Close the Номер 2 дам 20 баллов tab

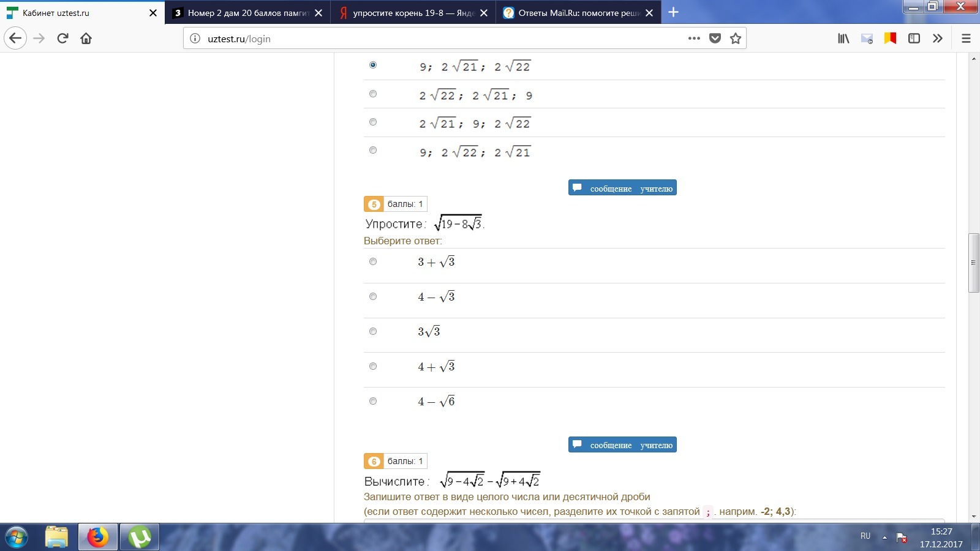(318, 13)
